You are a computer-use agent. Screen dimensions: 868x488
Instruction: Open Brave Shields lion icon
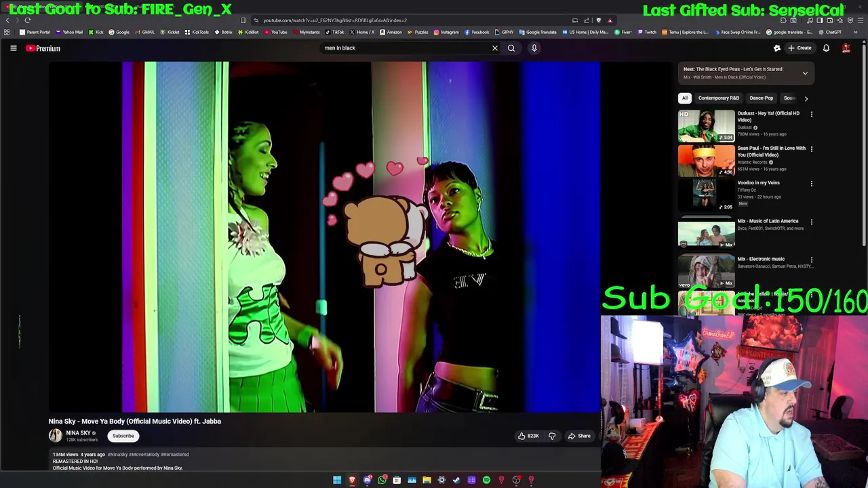[598, 20]
